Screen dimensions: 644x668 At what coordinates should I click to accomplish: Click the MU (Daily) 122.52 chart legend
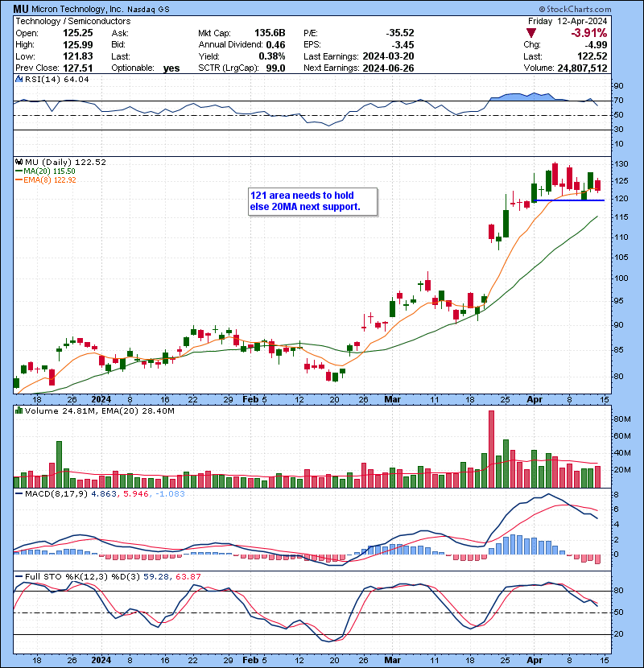point(65,162)
